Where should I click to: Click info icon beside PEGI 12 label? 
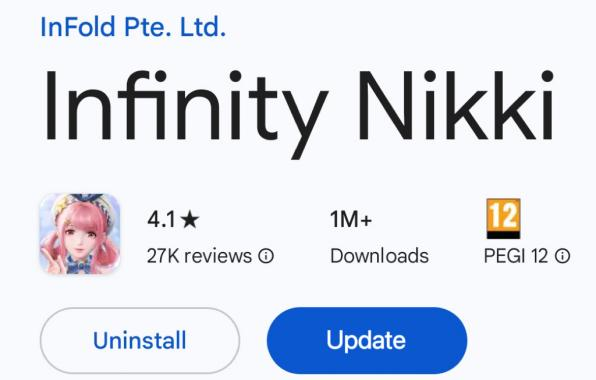click(562, 256)
